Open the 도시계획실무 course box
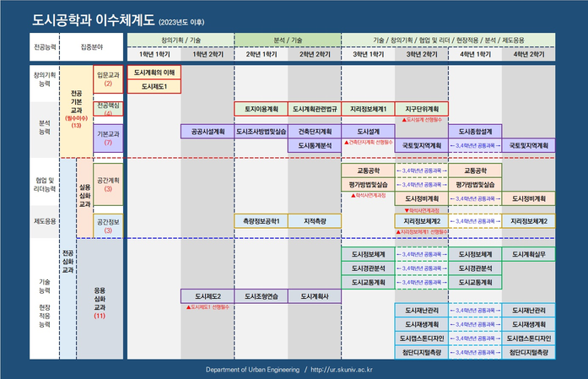This screenshot has height=379, width=588. pos(529,253)
